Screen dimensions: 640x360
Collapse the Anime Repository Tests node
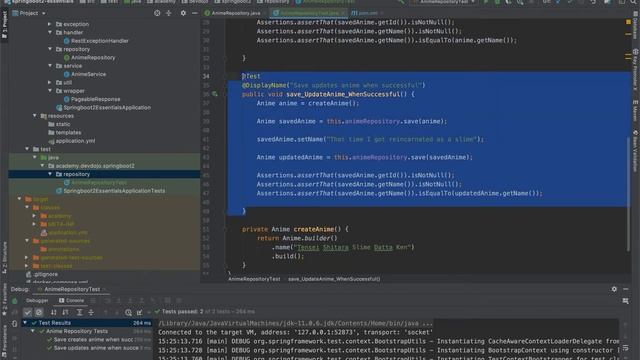tap(33, 331)
